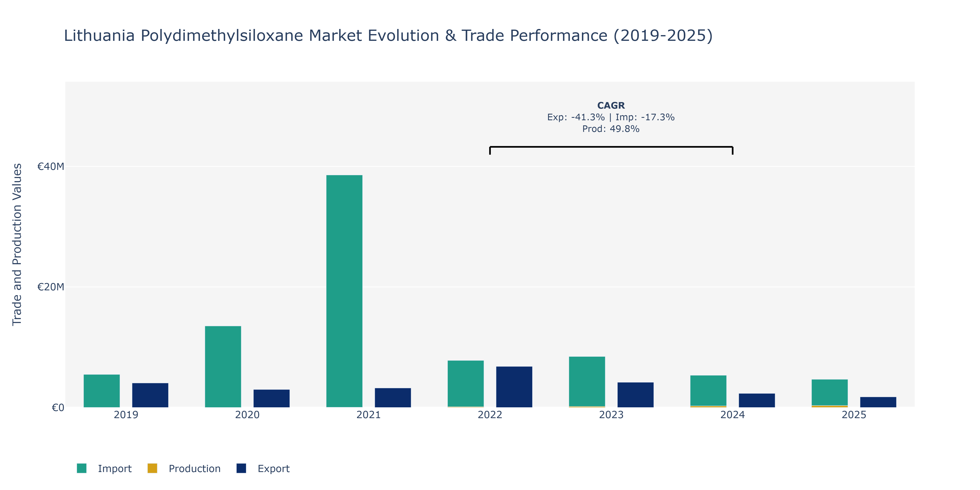Click the 2022 x-axis label

490,415
